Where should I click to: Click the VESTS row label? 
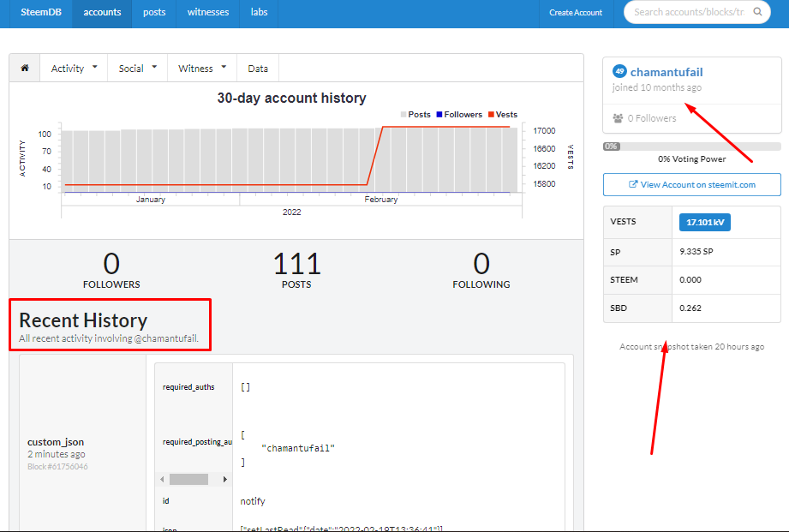click(623, 222)
